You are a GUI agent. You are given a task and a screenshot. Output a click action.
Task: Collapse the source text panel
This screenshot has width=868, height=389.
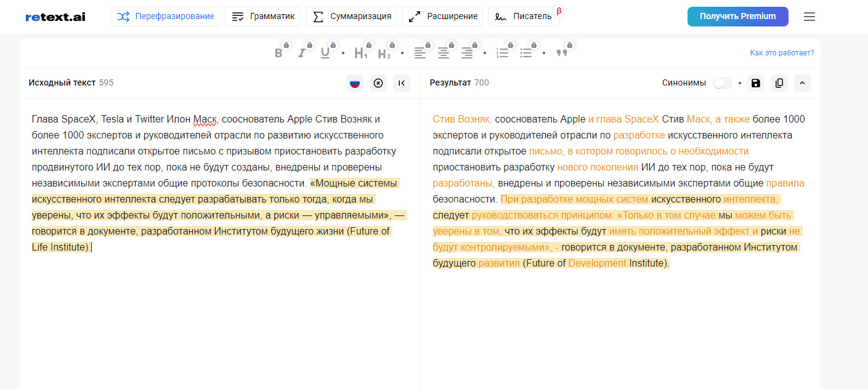pos(402,83)
